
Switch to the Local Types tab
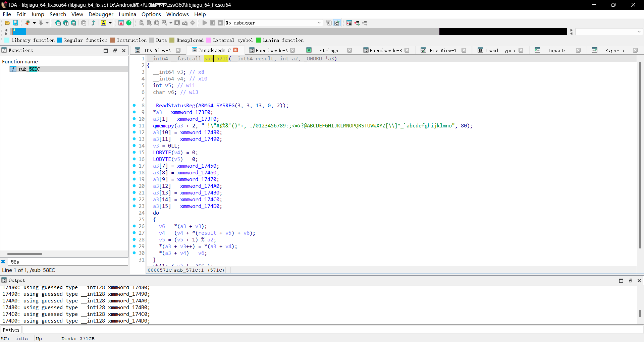point(500,50)
